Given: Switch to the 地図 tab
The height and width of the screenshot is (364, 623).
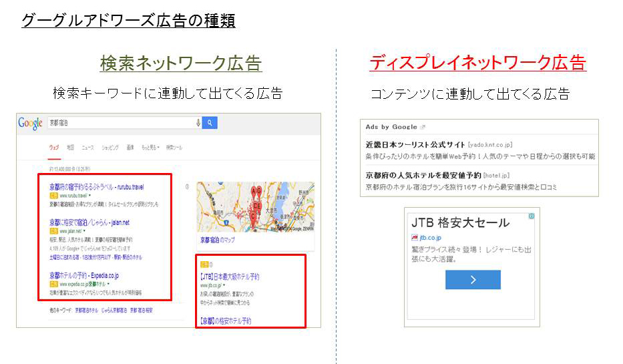Looking at the screenshot, I should coord(70,148).
